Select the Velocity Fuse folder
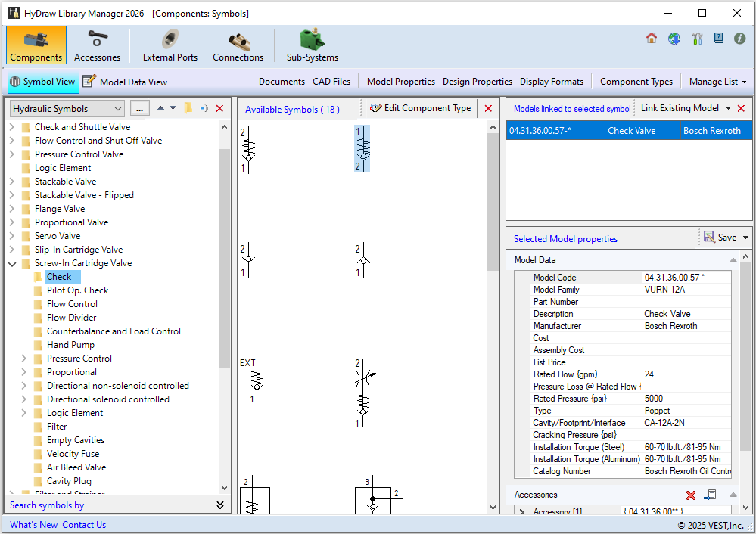The width and height of the screenshot is (756, 534). pyautogui.click(x=73, y=454)
